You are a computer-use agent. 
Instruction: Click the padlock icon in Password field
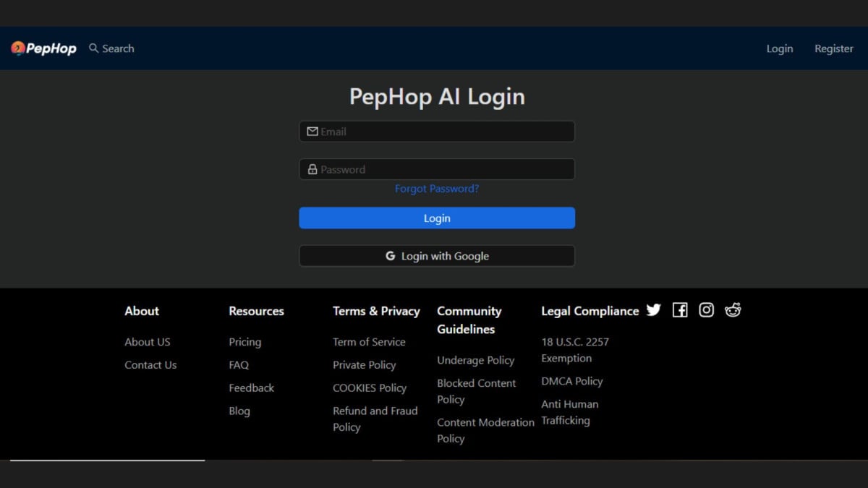click(312, 169)
